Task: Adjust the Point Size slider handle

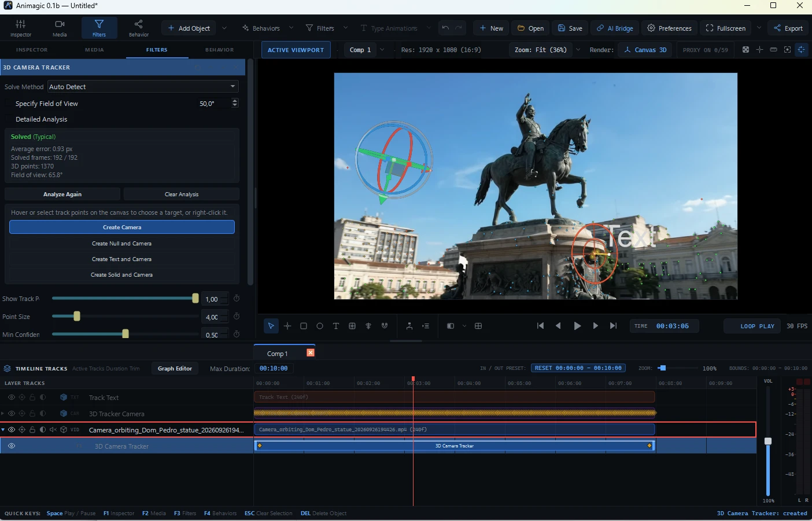Action: 77,316
